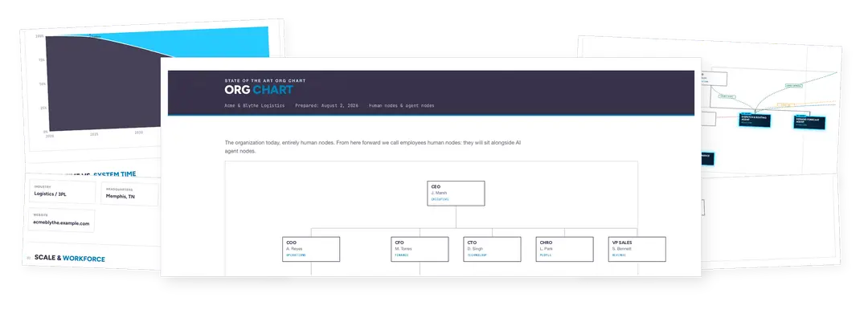Click the Industry 'Logistics / 3PL' card
Viewport: 868px width, 310px height.
coord(62,191)
